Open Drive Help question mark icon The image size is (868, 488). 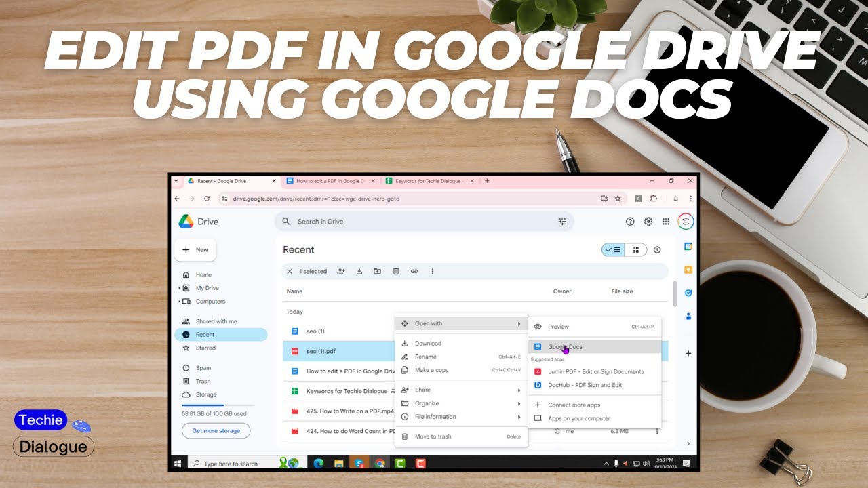coord(630,222)
